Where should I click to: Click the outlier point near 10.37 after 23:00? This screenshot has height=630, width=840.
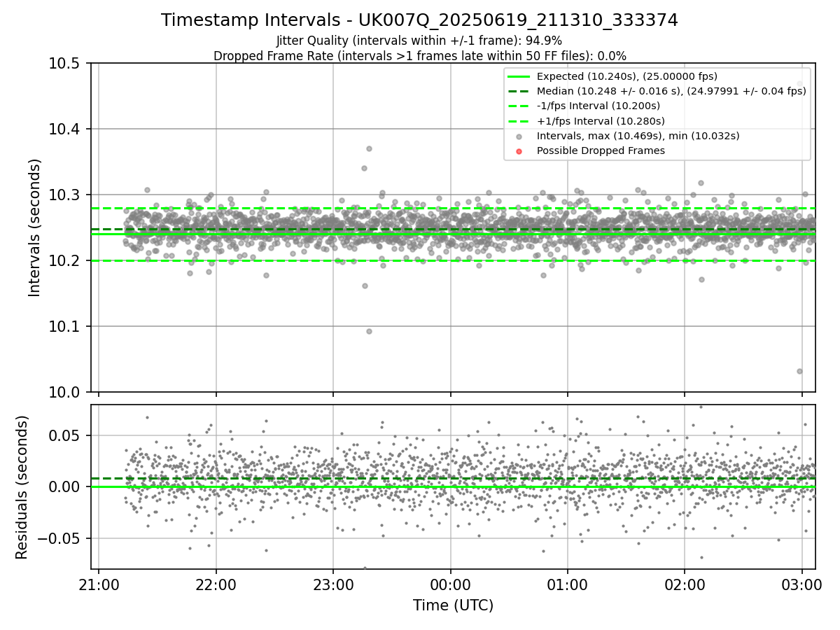[x=369, y=148]
